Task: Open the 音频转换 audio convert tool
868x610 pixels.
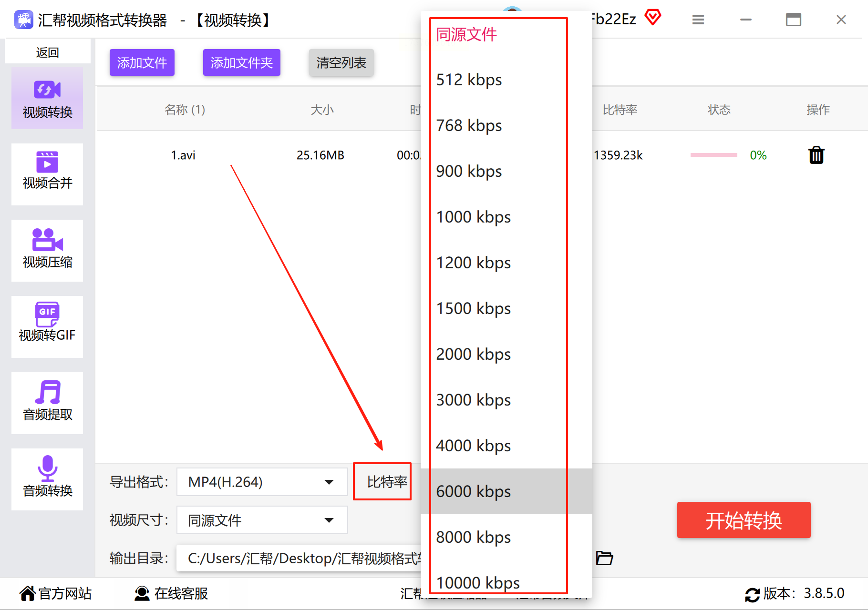Action: (47, 479)
